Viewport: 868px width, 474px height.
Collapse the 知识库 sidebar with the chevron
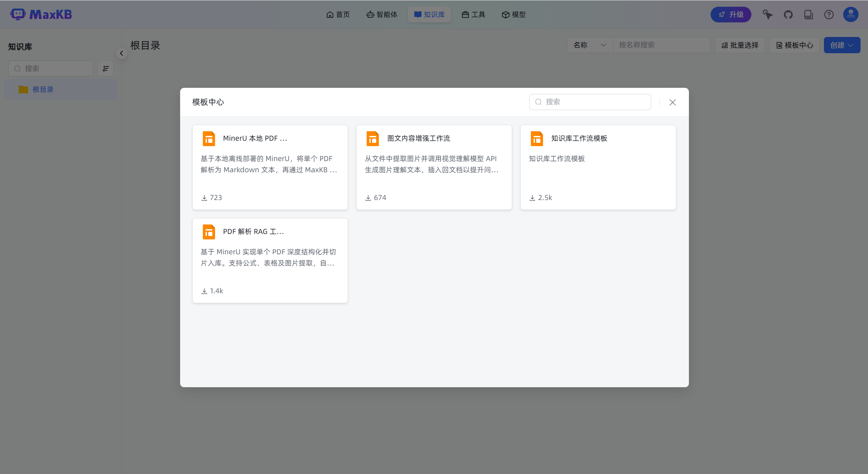(x=121, y=53)
